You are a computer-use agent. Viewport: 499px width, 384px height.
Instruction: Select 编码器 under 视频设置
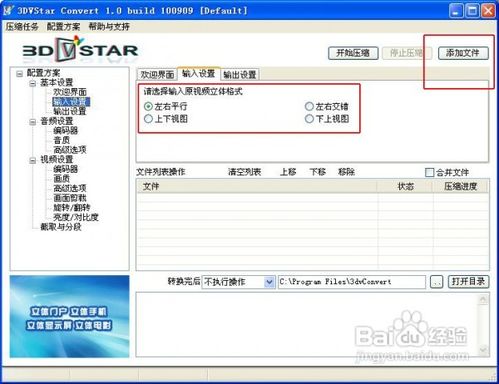point(66,169)
